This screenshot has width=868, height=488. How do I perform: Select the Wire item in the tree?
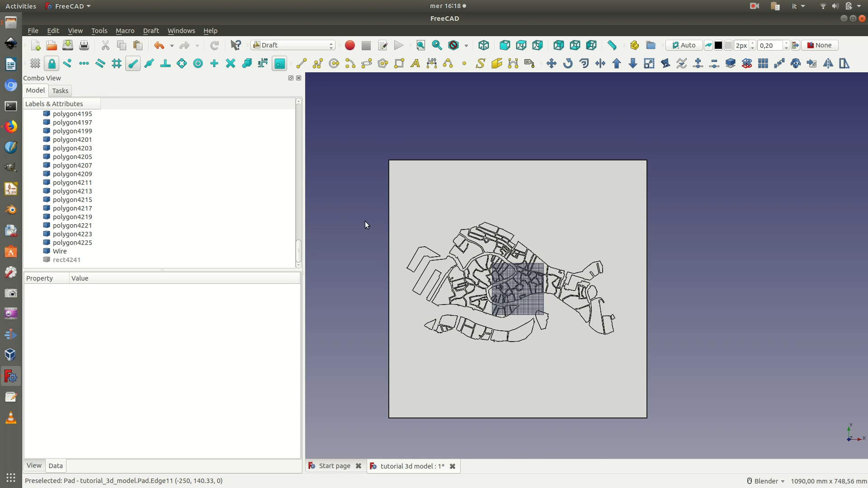click(60, 251)
